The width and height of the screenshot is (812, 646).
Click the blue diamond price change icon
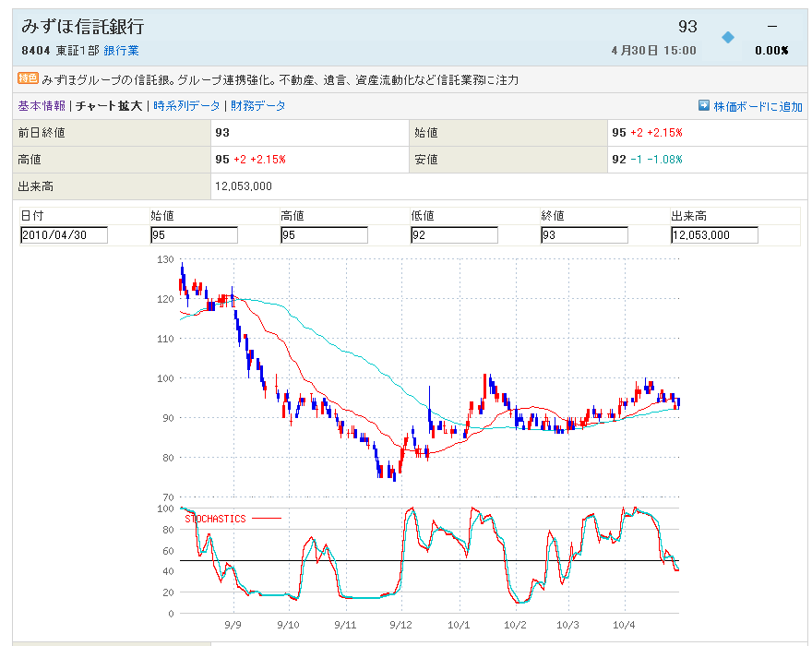[x=727, y=37]
